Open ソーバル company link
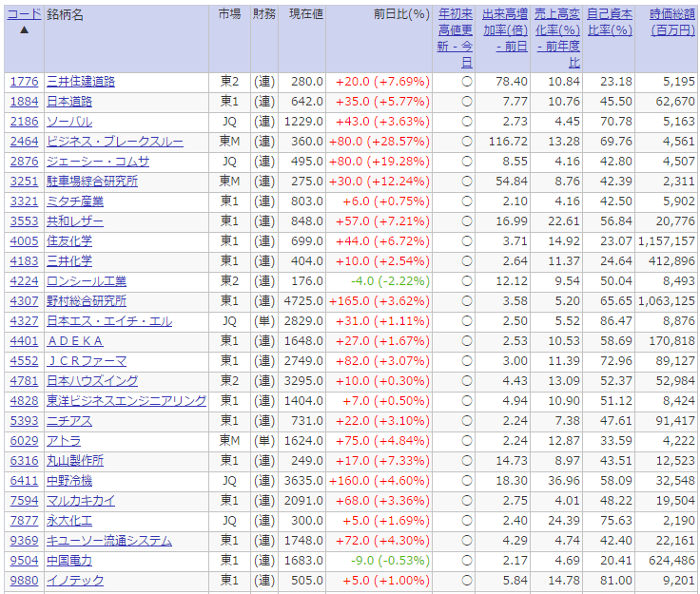This screenshot has height=594, width=700. 69,122
